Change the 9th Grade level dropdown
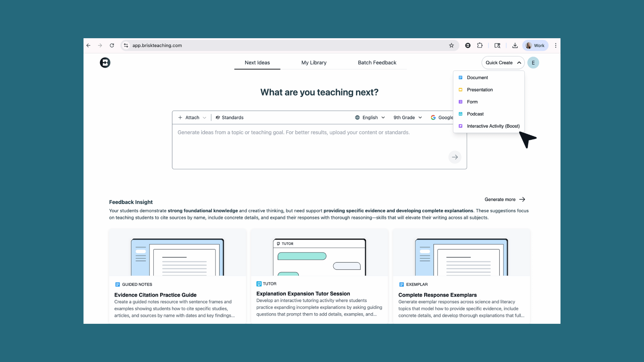Viewport: 644px width, 362px height. (x=407, y=118)
